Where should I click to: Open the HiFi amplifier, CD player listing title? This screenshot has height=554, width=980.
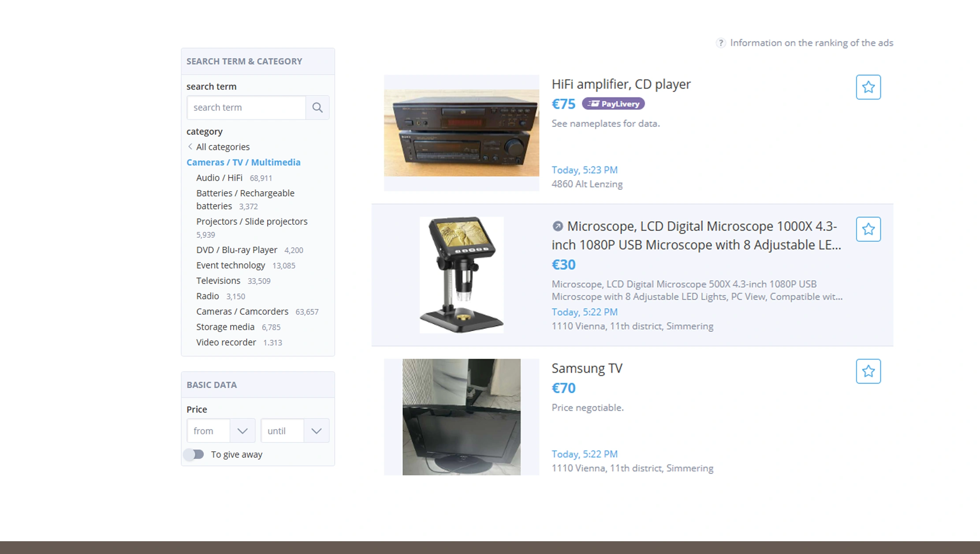[x=621, y=84]
